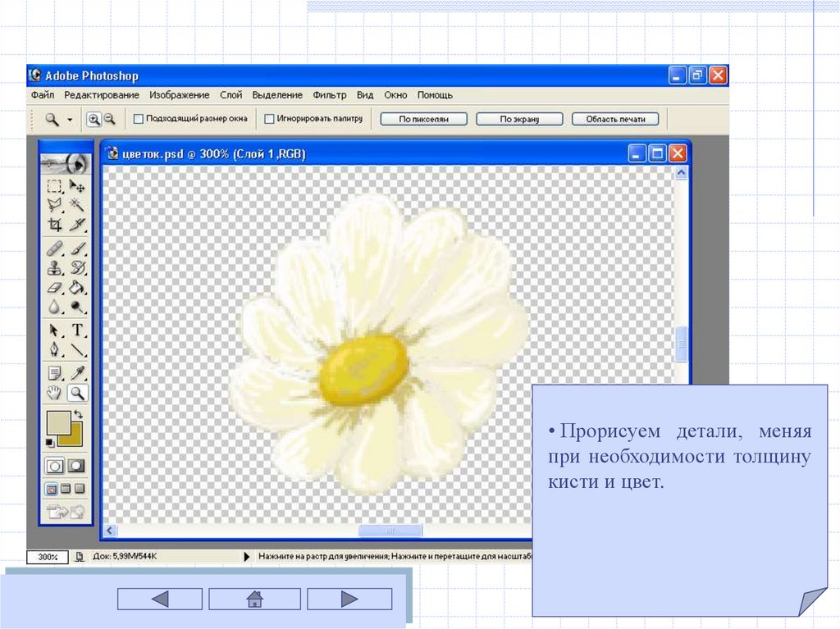This screenshot has width=840, height=629.
Task: Pick the Eyedropper tool
Action: (x=77, y=373)
